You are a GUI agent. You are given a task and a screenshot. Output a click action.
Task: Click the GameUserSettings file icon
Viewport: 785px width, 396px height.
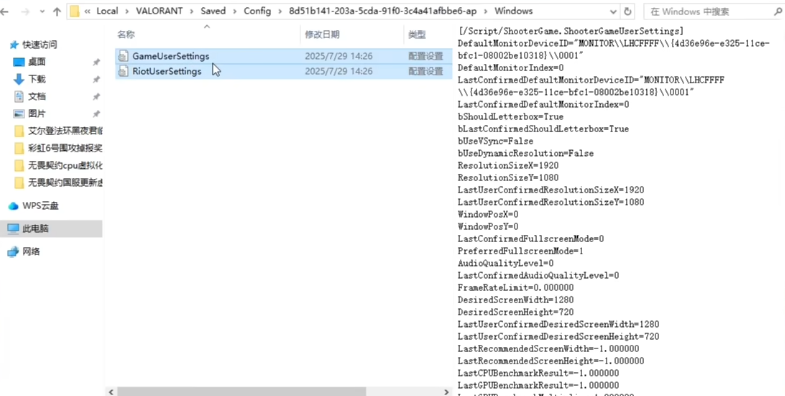coord(123,56)
